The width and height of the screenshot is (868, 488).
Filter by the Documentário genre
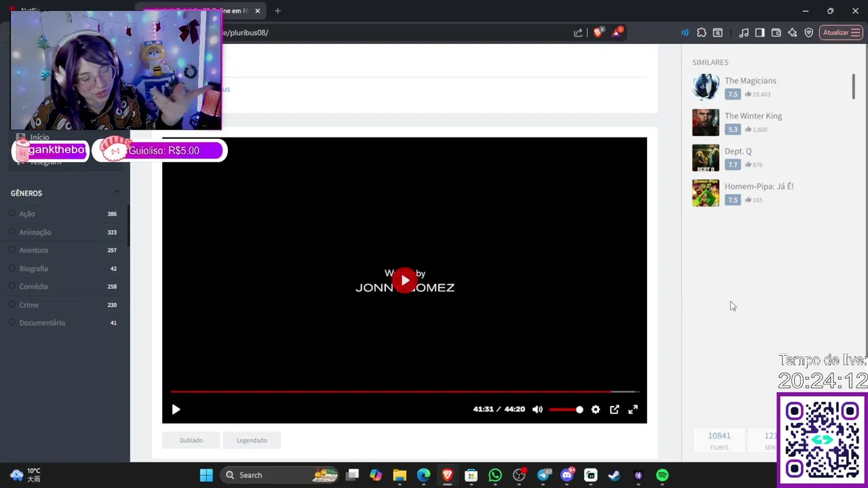click(64, 323)
